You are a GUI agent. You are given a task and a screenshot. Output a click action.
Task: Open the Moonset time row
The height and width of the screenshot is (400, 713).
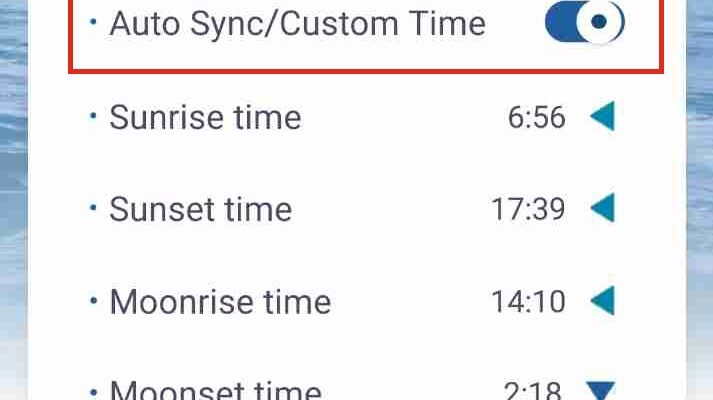pos(215,391)
